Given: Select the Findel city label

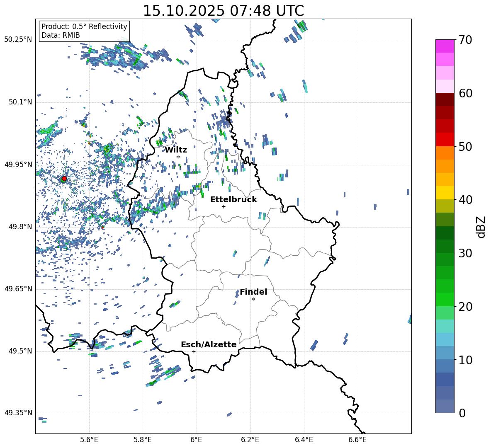Looking at the screenshot, I should coord(253,292).
